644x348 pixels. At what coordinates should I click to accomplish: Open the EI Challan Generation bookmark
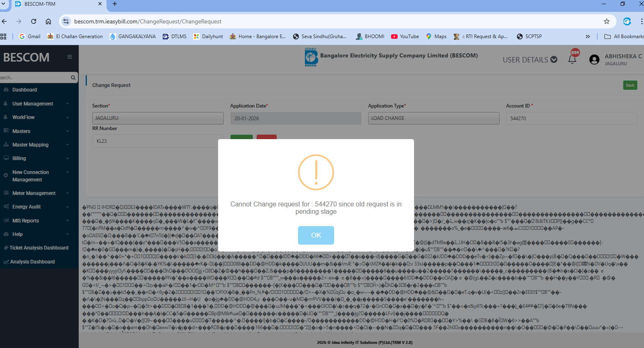(75, 37)
